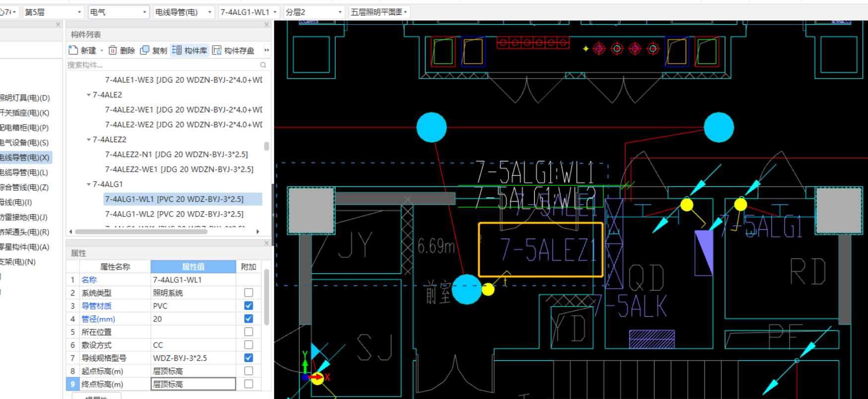Click the horizontal scrollbar in component list

[141, 232]
